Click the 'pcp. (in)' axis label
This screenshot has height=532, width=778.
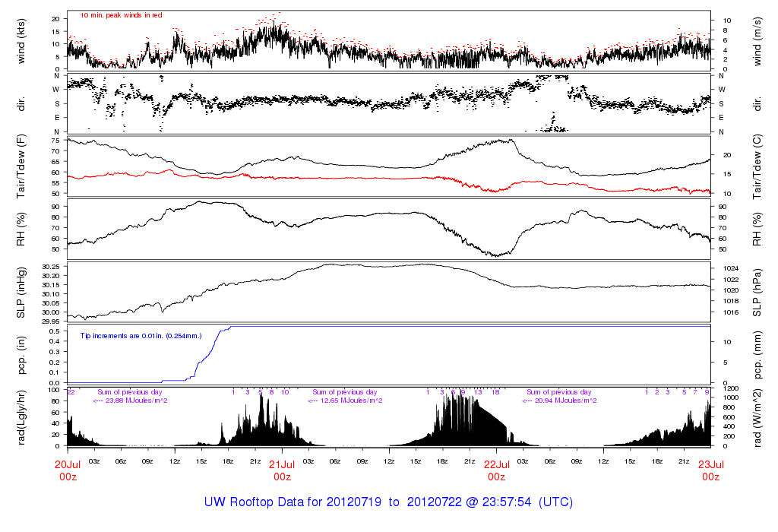tap(21, 355)
